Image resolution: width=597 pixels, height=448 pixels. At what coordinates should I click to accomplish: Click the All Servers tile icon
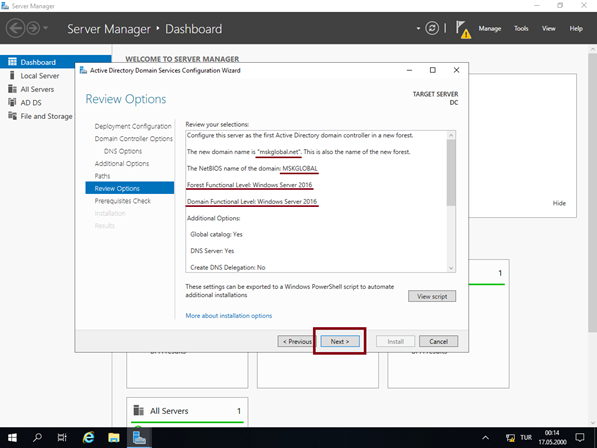coord(139,410)
